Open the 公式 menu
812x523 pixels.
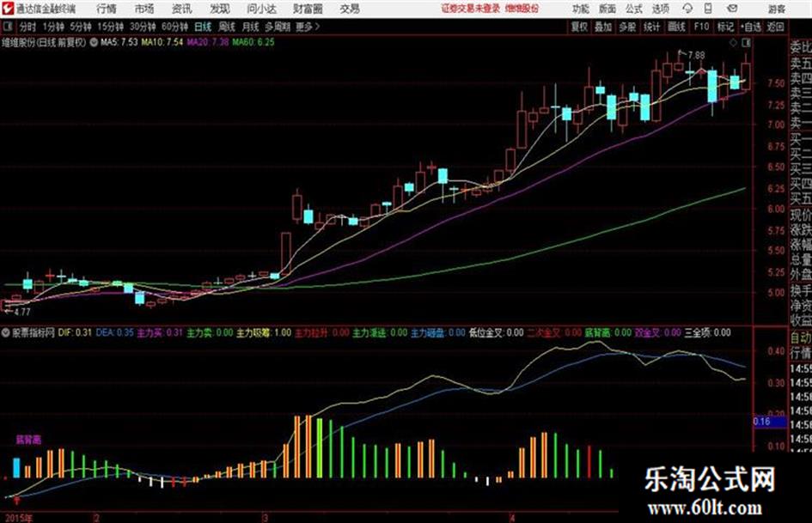[x=634, y=9]
